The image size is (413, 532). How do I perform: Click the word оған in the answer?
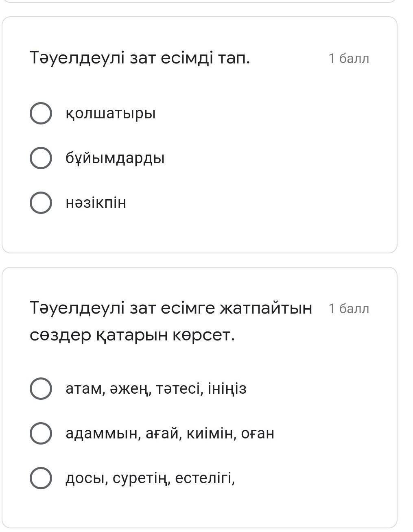click(x=258, y=433)
